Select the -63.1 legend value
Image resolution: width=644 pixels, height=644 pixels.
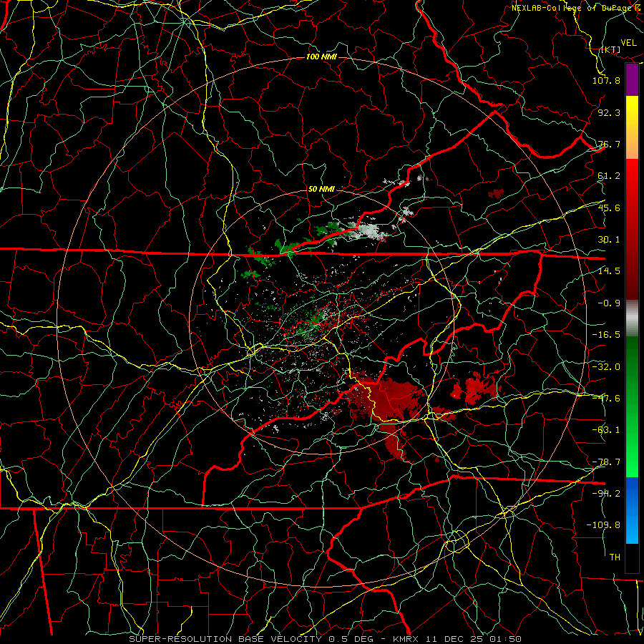(x=606, y=430)
